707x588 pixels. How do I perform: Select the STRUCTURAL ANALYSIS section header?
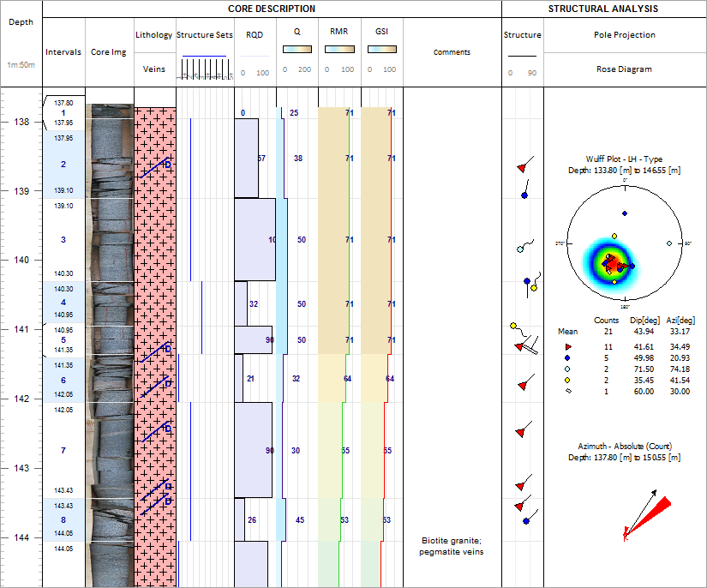click(x=603, y=9)
